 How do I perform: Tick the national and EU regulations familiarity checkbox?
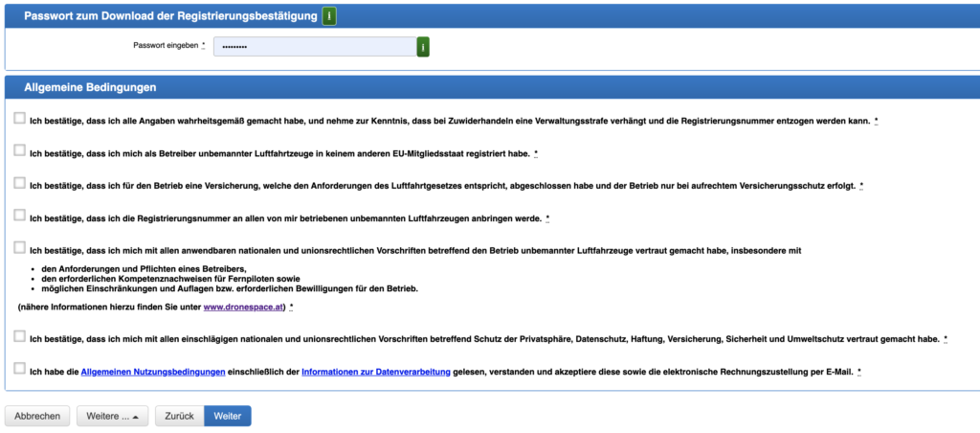(x=20, y=247)
